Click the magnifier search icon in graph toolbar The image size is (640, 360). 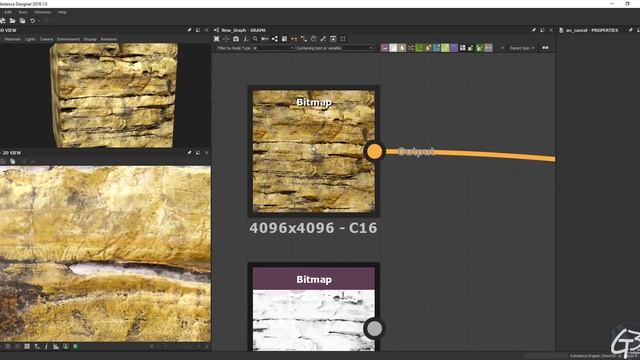pos(255,39)
